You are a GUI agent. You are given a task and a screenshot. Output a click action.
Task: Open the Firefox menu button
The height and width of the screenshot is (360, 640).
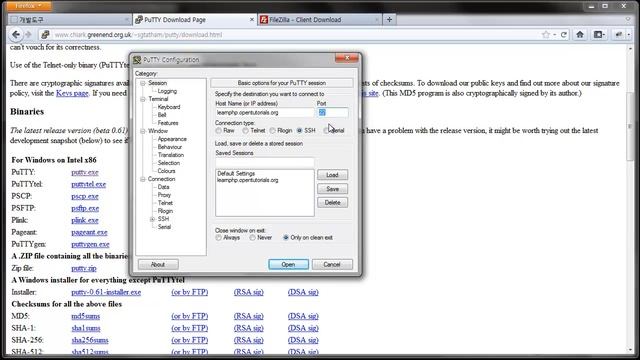click(x=29, y=6)
